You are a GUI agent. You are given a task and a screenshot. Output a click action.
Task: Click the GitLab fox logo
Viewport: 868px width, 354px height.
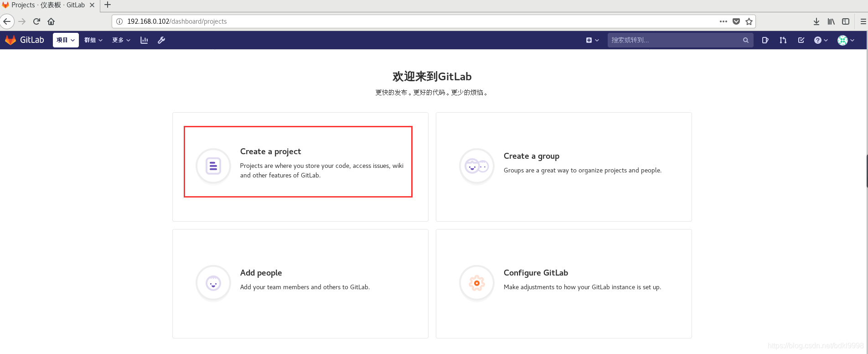10,40
